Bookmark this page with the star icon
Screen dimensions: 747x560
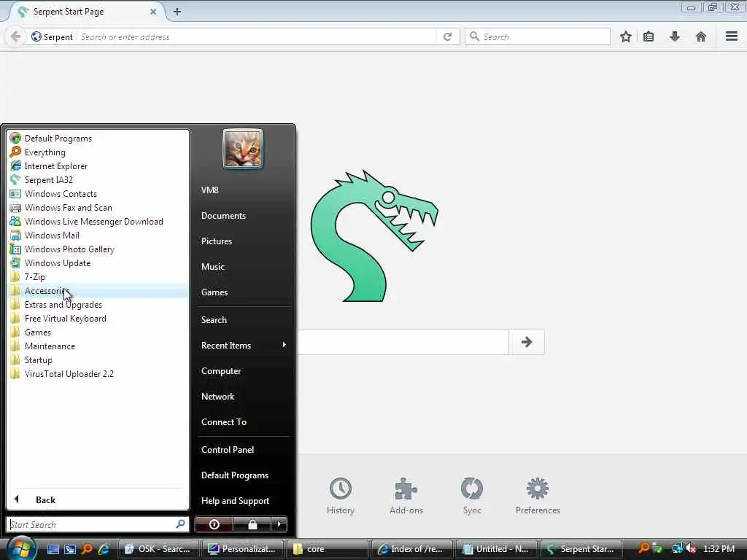tap(625, 36)
